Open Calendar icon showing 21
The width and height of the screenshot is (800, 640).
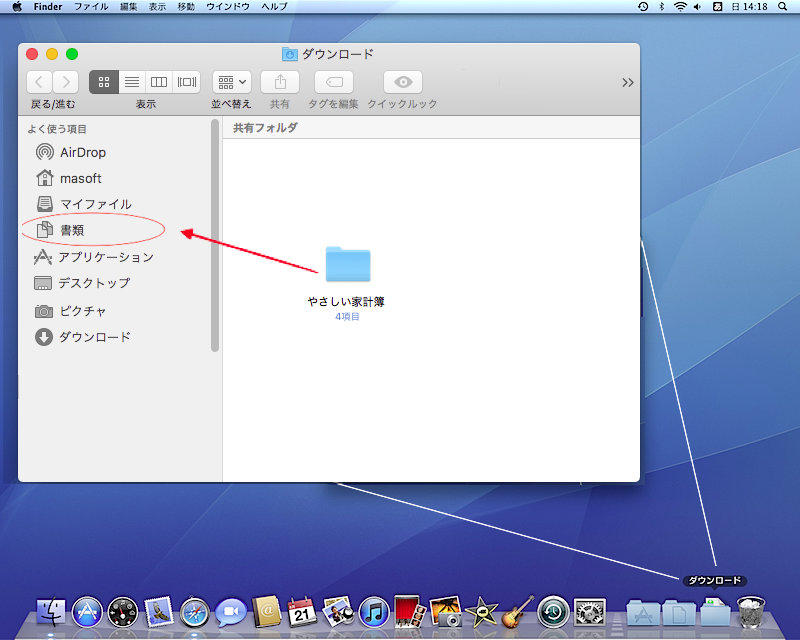click(302, 611)
